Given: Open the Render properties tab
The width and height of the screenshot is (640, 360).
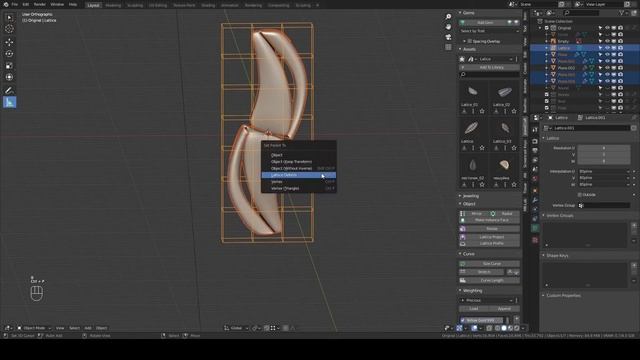Looking at the screenshot, I should pyautogui.click(x=535, y=141).
